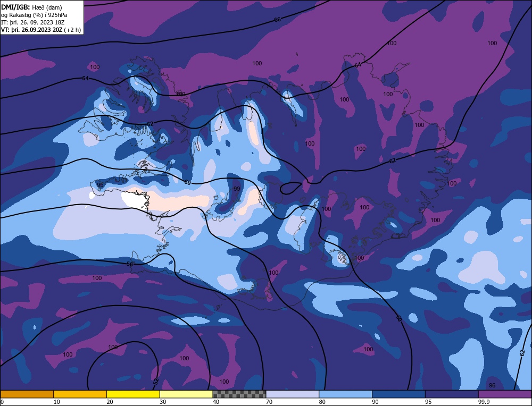Click the line 'og Rakastig (%) í 925hPa'
The image size is (532, 406).
coord(34,15)
